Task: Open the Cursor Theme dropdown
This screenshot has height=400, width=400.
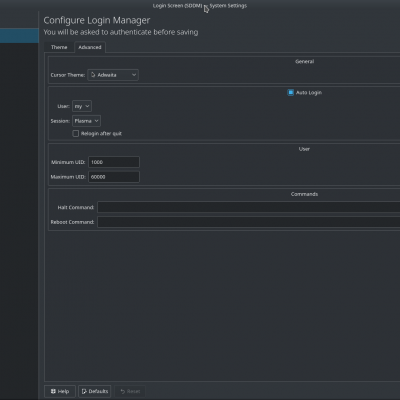Action: point(113,75)
